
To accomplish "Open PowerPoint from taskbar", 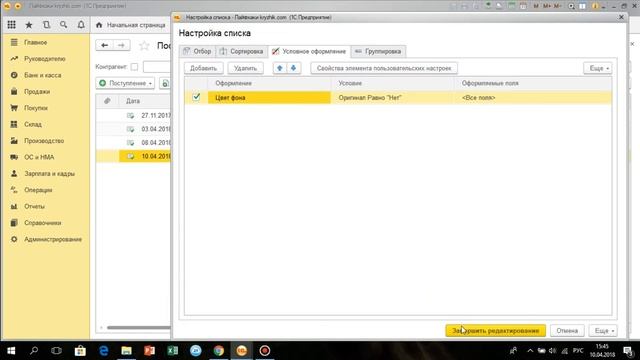I will tap(149, 351).
